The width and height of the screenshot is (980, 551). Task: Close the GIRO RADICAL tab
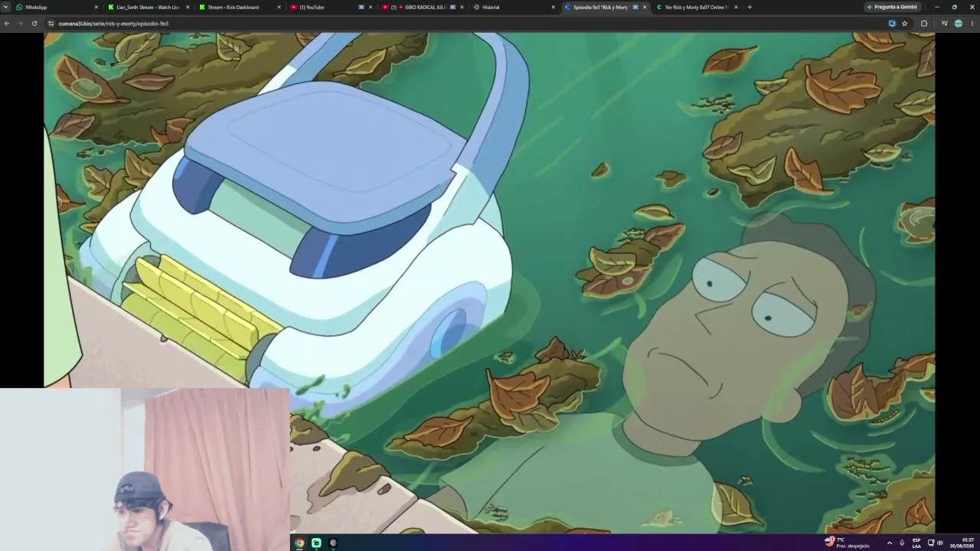[462, 7]
